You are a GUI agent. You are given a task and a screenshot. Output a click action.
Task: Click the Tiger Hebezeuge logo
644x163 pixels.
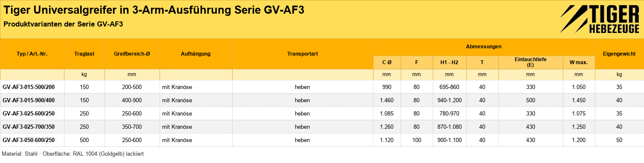click(599, 20)
